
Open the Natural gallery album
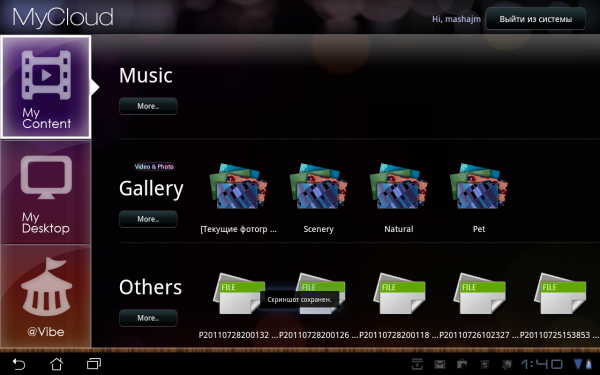click(x=399, y=186)
